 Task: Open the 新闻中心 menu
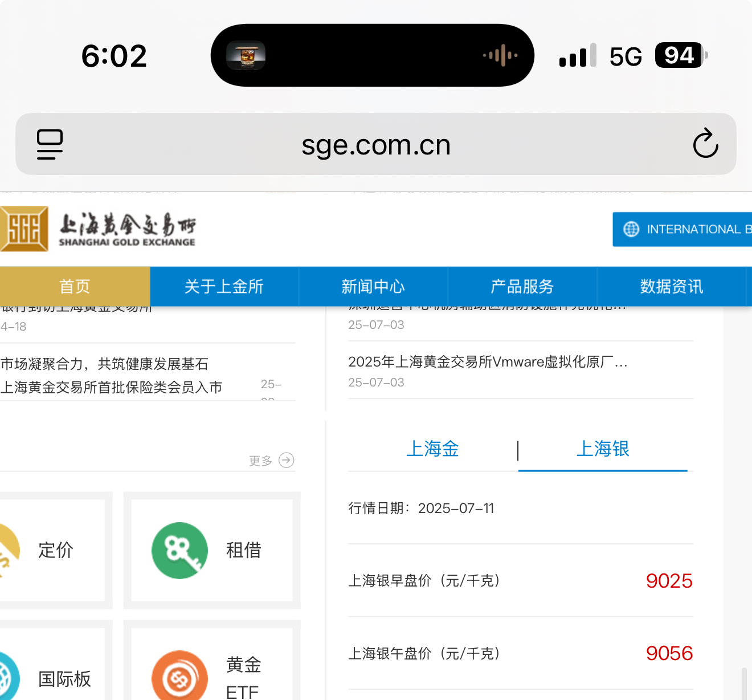click(373, 286)
